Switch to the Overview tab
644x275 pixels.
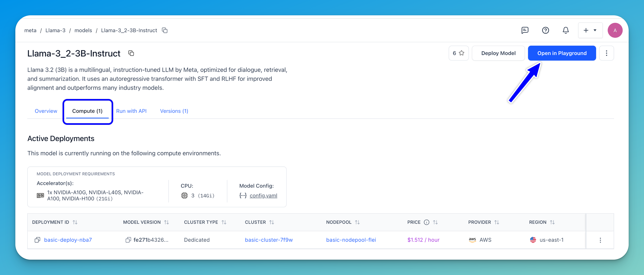46,111
